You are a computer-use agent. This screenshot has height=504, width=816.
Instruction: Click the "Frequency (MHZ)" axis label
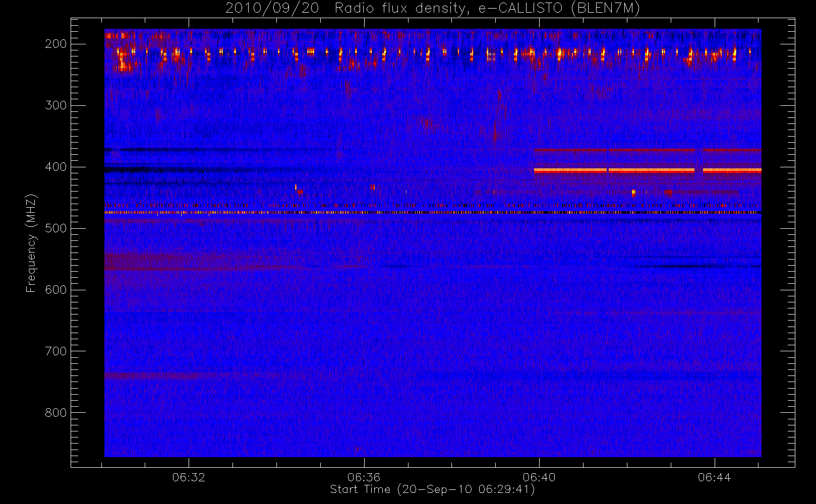pyautogui.click(x=31, y=243)
